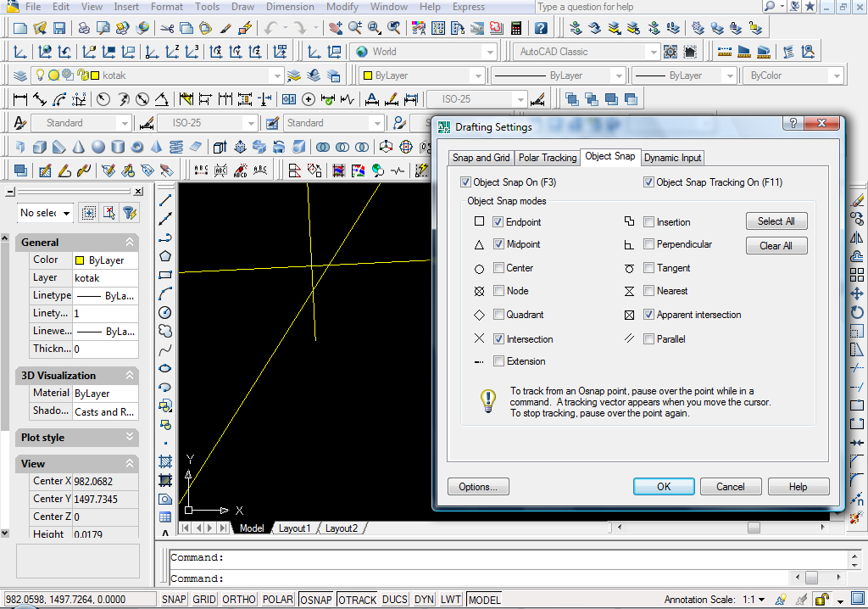Select the Spline draw tool
Viewport: 868px width, 609px height.
tap(165, 350)
